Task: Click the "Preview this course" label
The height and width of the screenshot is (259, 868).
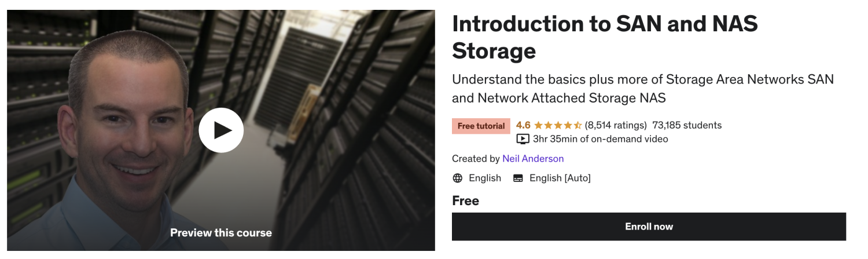Action: [221, 233]
